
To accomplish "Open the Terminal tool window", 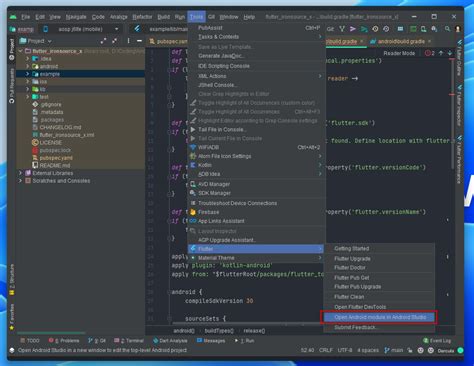I will 129,341.
